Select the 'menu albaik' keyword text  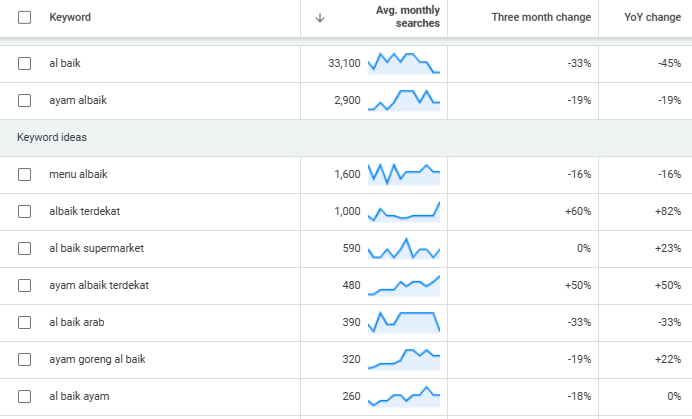pyautogui.click(x=78, y=174)
